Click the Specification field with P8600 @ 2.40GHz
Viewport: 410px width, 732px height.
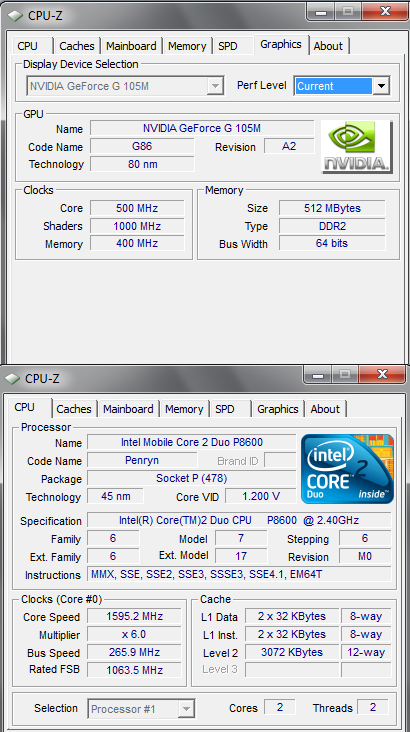pos(239,520)
